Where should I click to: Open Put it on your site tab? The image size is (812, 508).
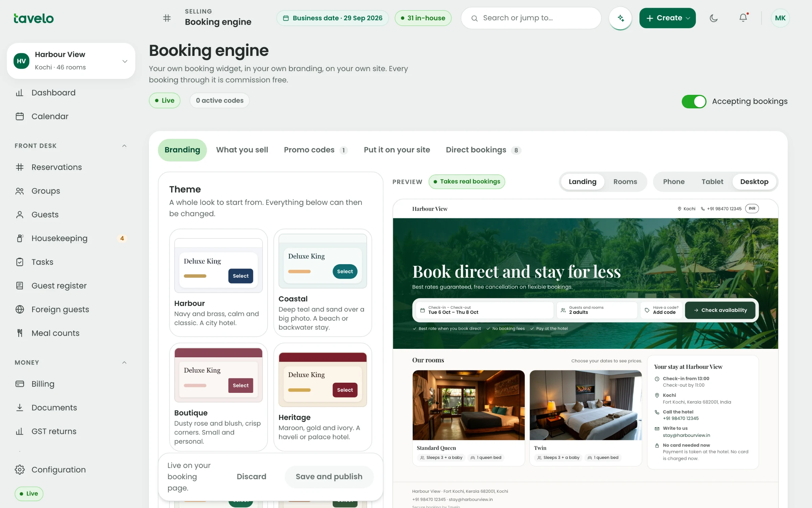click(397, 150)
